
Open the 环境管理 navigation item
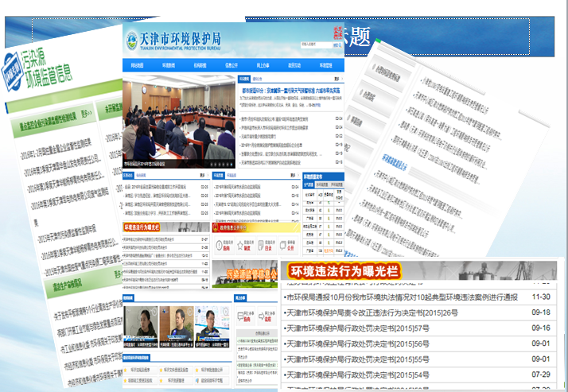click(x=325, y=65)
